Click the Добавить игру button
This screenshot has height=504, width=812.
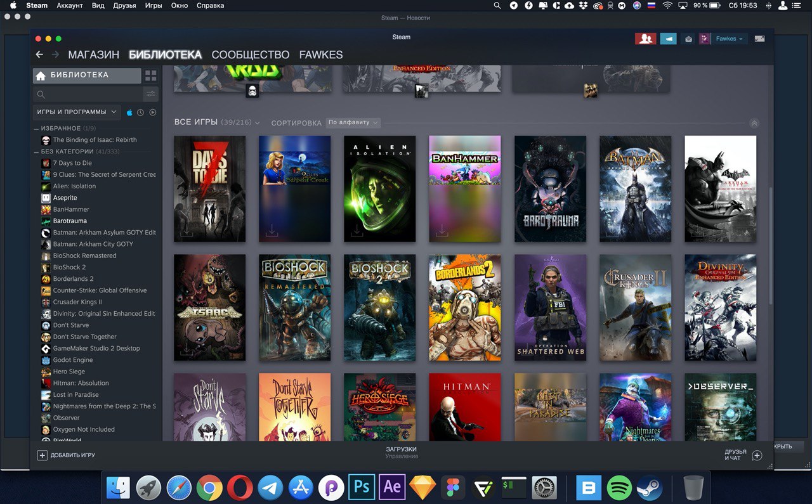coord(67,455)
